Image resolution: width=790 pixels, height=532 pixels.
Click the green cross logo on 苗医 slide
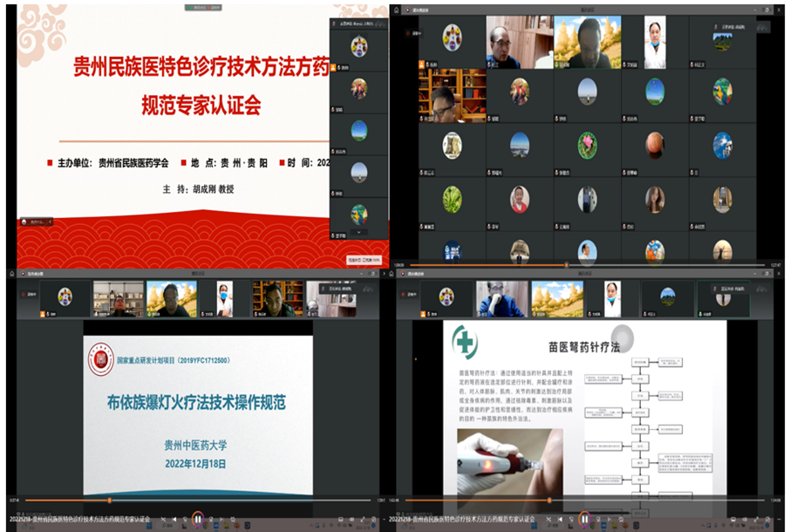(x=464, y=342)
